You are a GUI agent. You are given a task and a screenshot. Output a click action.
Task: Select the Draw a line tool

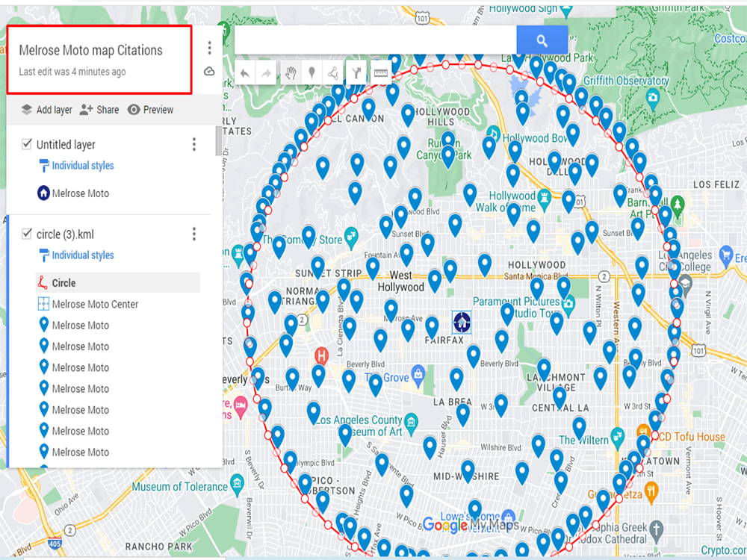(332, 72)
